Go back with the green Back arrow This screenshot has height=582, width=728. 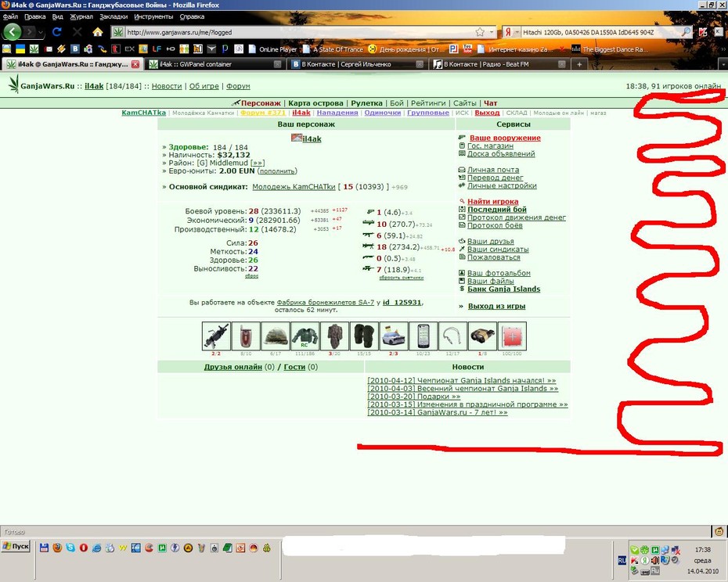click(13, 32)
